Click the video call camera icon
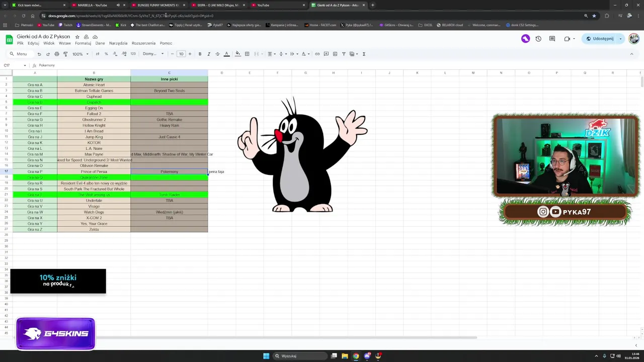This screenshot has height=362, width=644. coord(567,39)
